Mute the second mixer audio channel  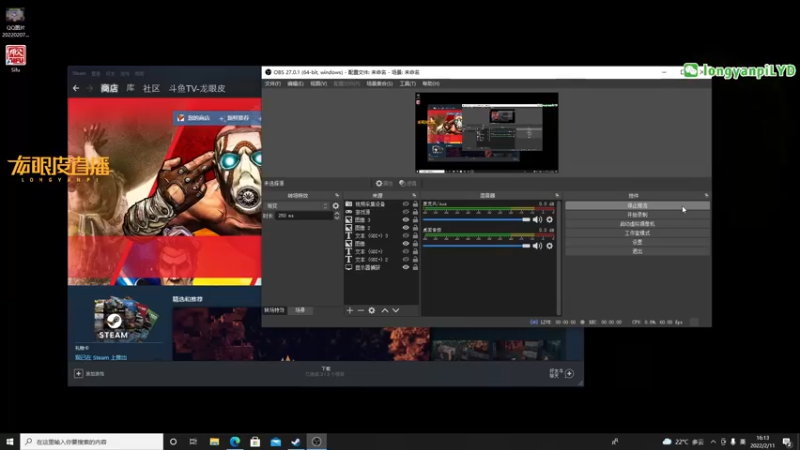pyautogui.click(x=537, y=246)
